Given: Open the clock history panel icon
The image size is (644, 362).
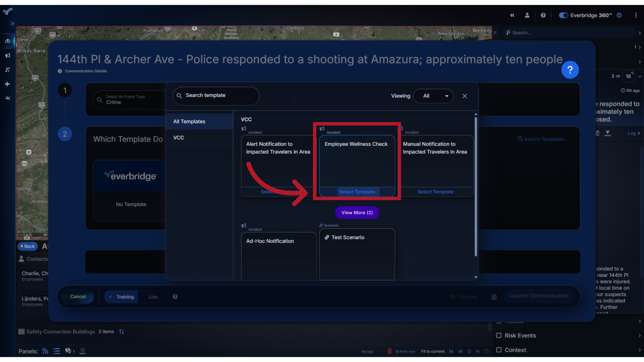Looking at the screenshot, I should point(83,351).
